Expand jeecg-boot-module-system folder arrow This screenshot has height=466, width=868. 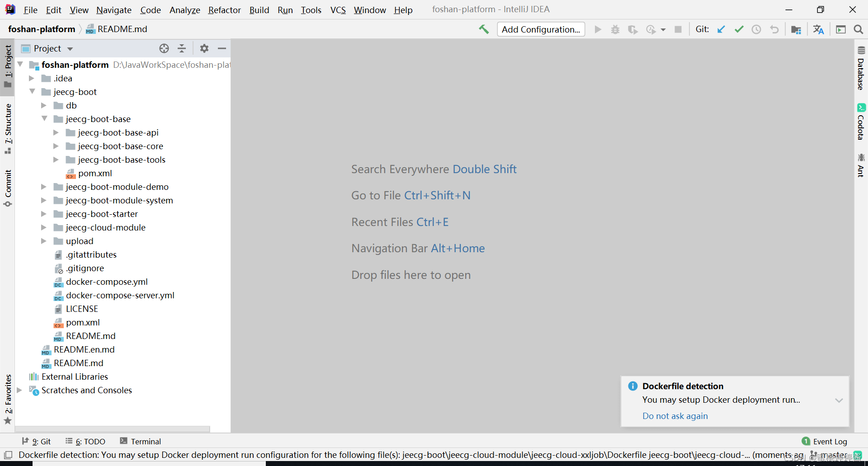[x=44, y=200]
